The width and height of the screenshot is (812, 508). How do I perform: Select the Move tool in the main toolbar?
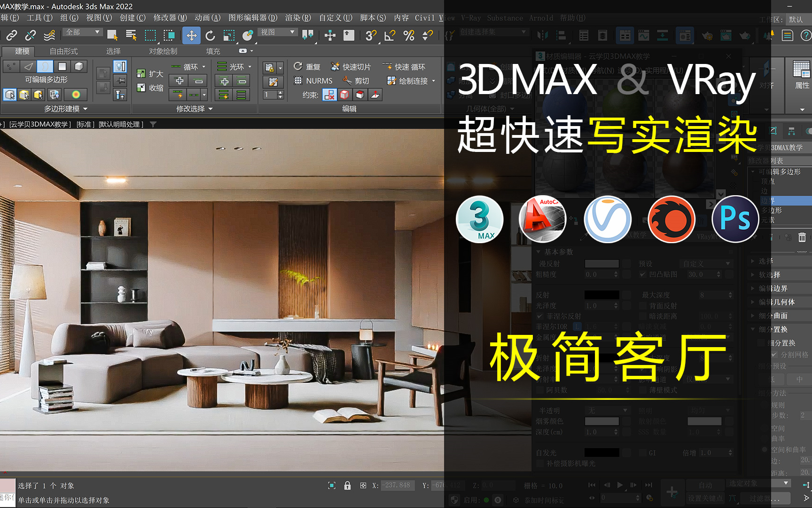tap(191, 35)
